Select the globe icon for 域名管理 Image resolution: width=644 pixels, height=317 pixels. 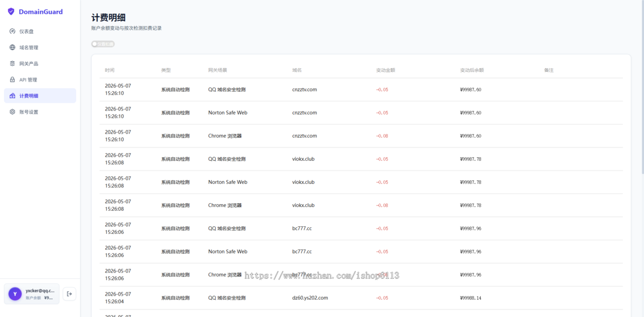[13, 47]
